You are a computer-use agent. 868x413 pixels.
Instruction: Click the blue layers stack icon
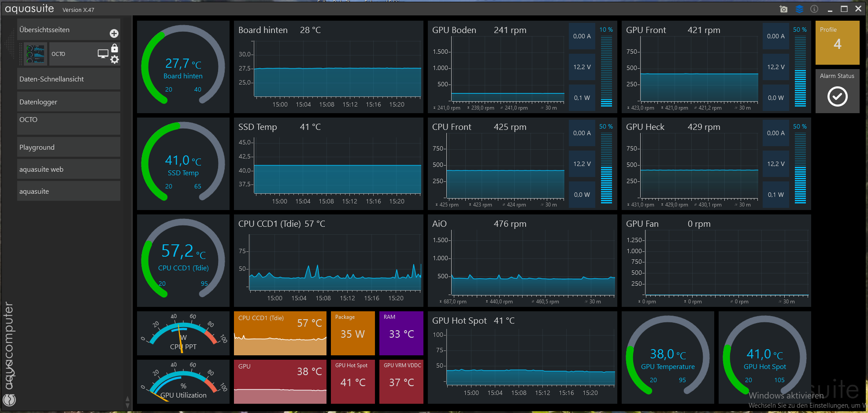coord(799,9)
